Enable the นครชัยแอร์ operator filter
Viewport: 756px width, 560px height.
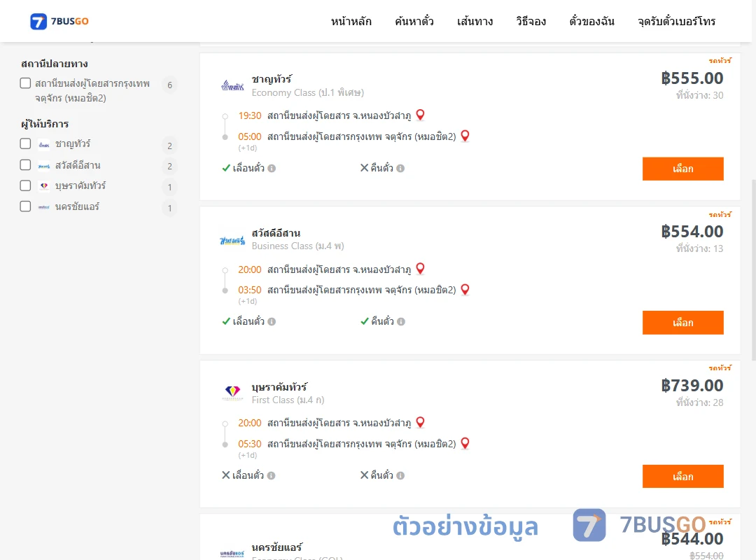coord(26,206)
